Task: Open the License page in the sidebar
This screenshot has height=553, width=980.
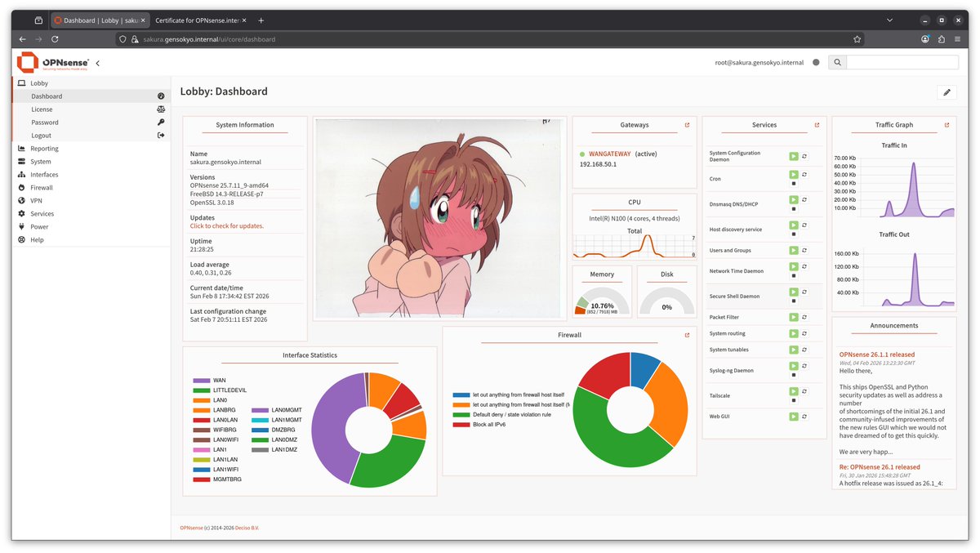Action: coord(90,109)
